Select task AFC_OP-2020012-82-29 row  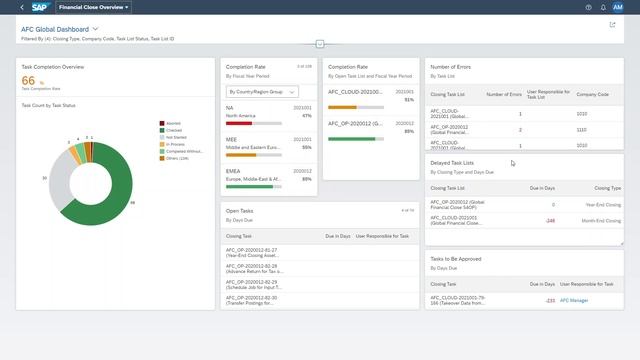(x=320, y=284)
